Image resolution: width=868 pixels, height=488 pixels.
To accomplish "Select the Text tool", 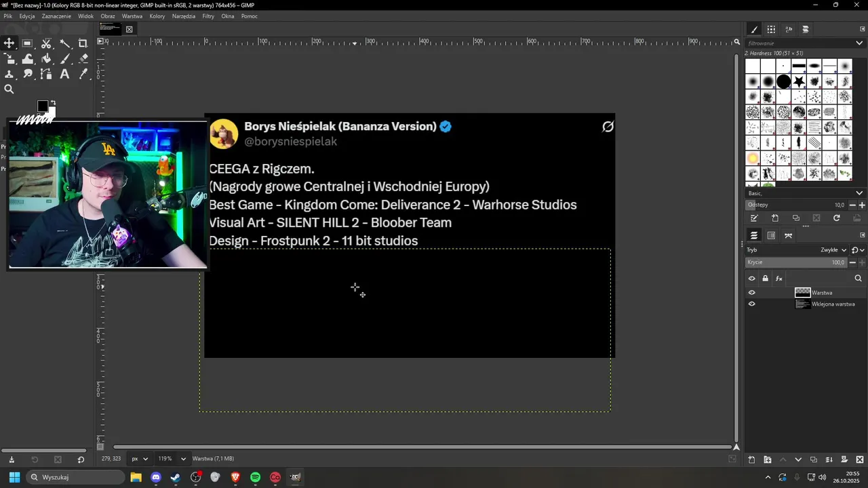I will click(65, 74).
